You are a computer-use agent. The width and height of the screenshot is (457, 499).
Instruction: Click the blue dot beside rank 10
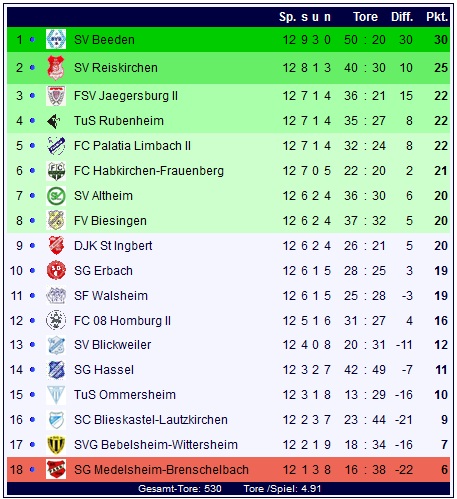[32, 271]
